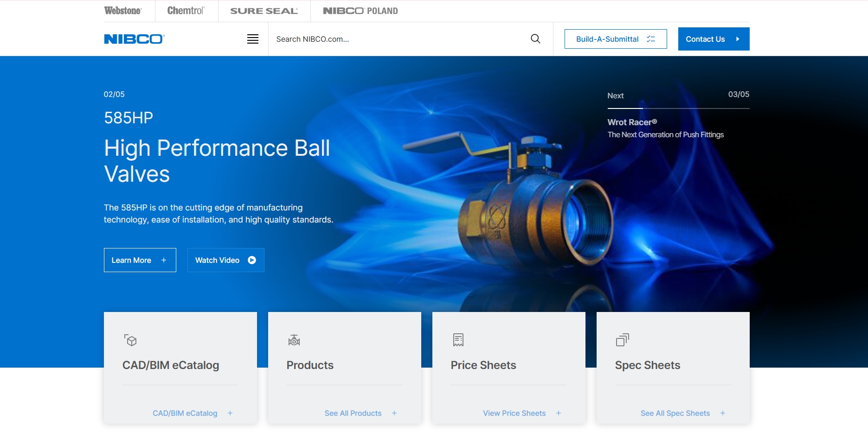Open the Webstone brand site

pos(123,11)
